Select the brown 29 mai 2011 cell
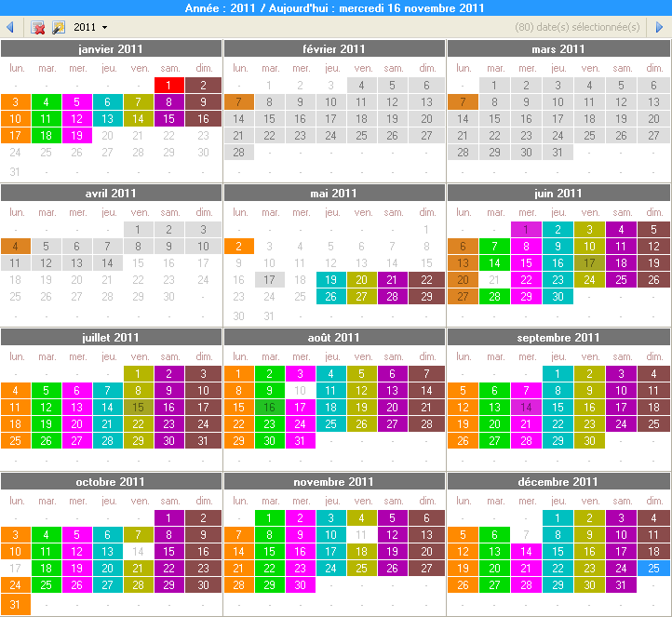This screenshot has width=672, height=617. click(427, 297)
